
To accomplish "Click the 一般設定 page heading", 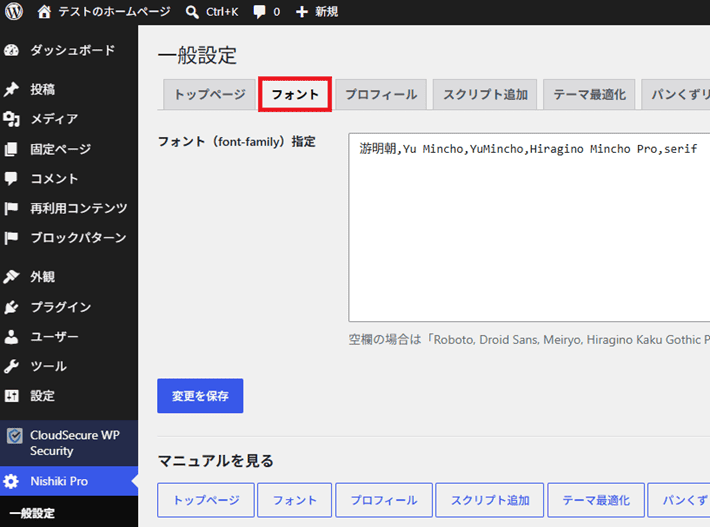I will click(x=197, y=55).
